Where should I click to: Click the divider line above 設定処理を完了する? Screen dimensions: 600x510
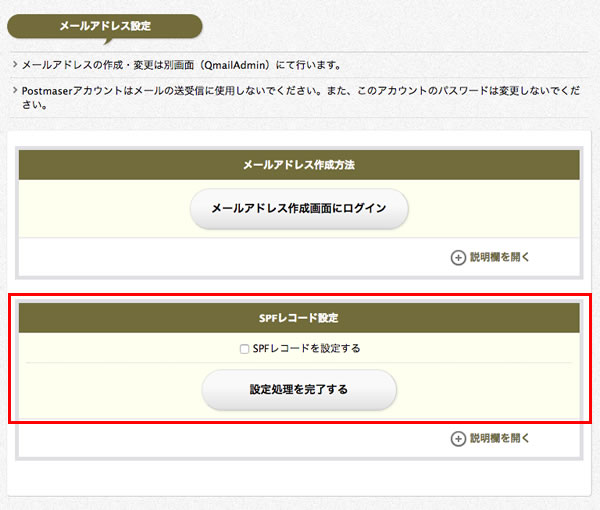[x=299, y=362]
